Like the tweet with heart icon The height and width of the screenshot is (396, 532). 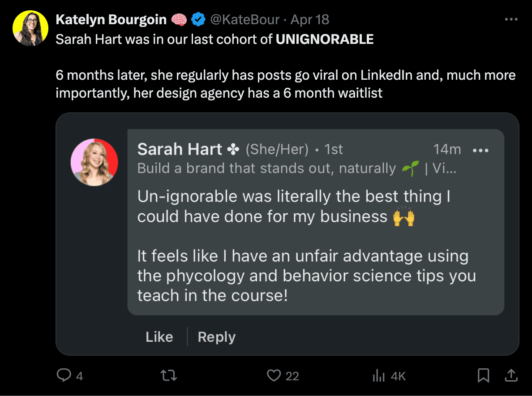(x=274, y=375)
